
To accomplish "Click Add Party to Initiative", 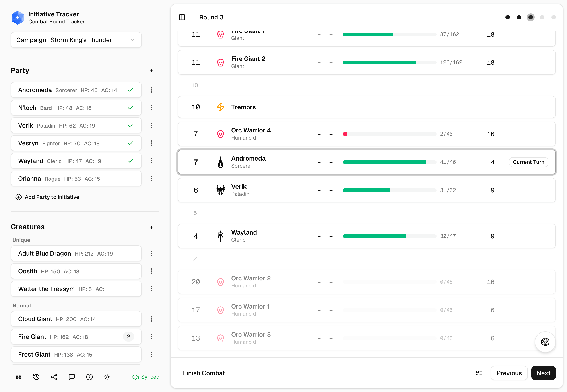I will point(47,197).
